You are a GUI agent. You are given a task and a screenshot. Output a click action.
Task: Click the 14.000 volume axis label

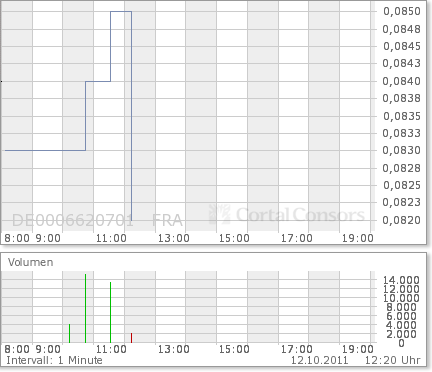pyautogui.click(x=401, y=280)
